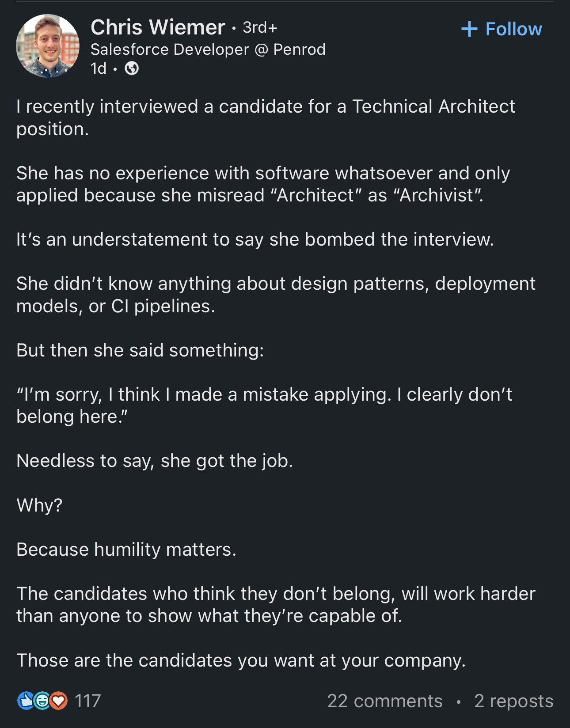Click the 3rd+ connection degree badge

coord(260,27)
